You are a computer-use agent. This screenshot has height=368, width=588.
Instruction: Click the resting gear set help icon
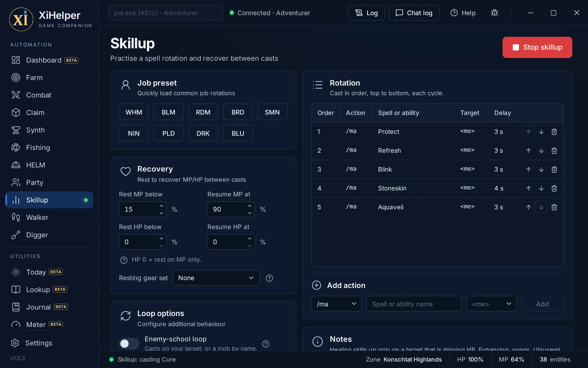coord(269,278)
